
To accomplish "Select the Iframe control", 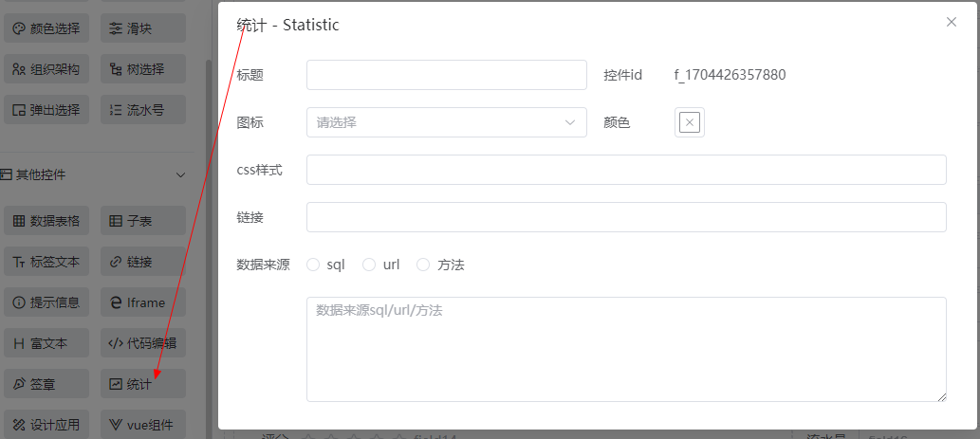I will [143, 302].
